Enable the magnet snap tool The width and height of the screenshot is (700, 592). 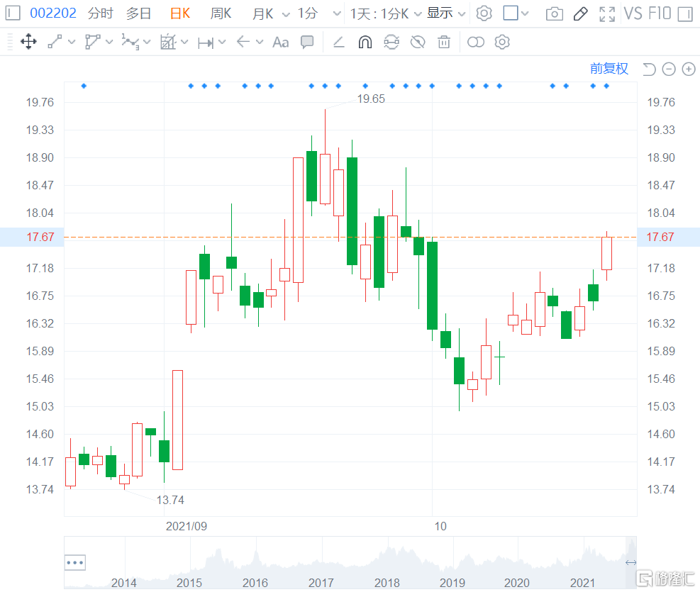coord(365,43)
